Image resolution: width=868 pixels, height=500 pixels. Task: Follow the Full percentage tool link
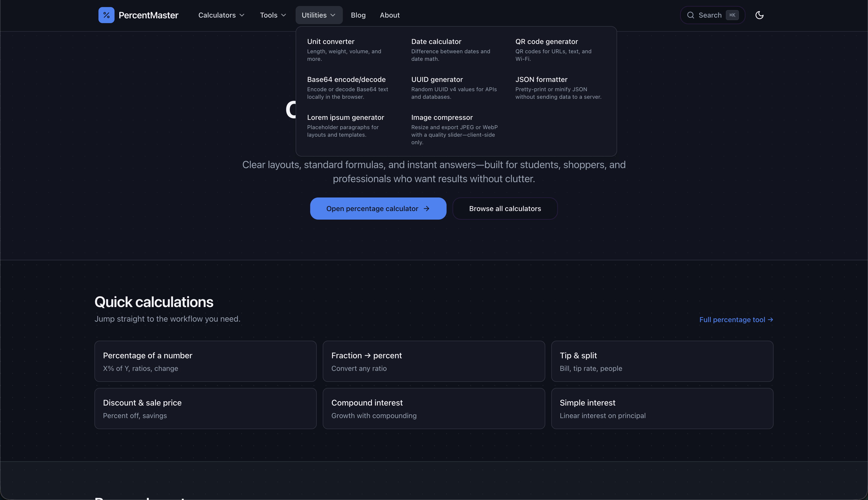(736, 320)
